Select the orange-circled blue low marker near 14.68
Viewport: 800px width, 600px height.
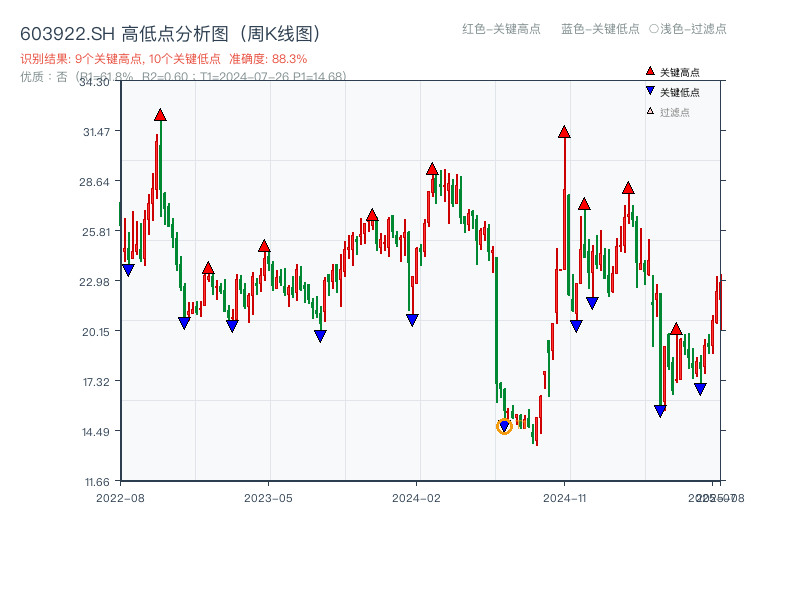coord(504,426)
